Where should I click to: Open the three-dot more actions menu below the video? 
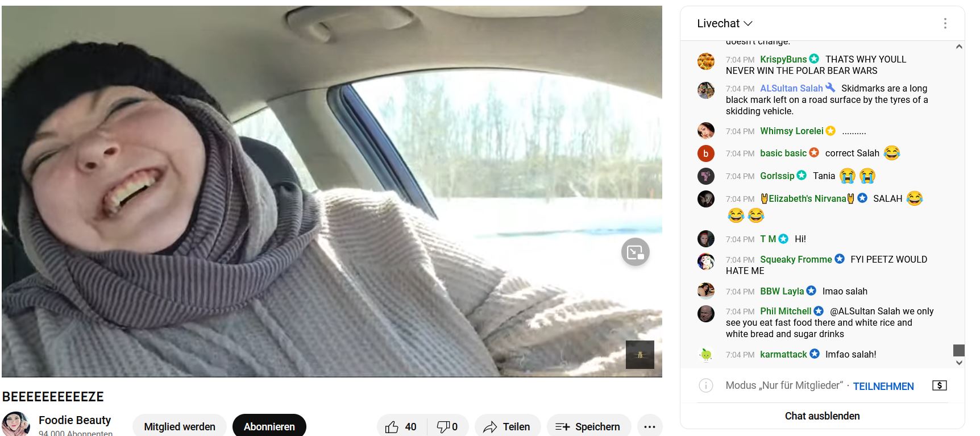[650, 426]
